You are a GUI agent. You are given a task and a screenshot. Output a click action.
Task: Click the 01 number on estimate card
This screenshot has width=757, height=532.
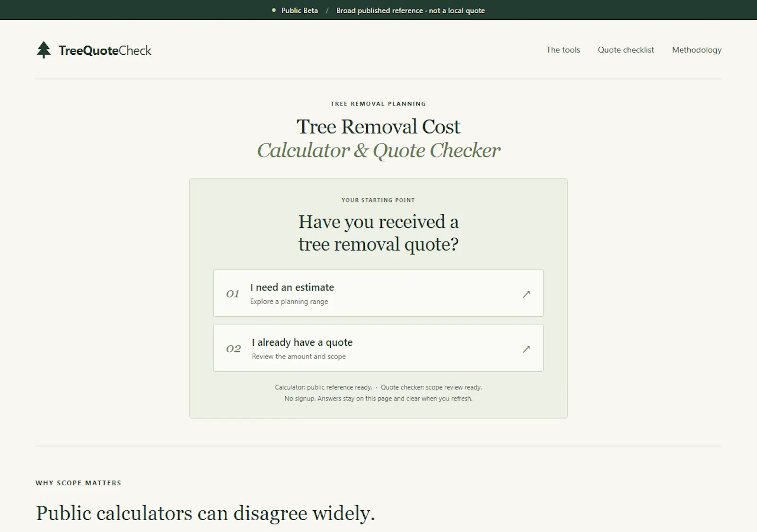point(233,294)
